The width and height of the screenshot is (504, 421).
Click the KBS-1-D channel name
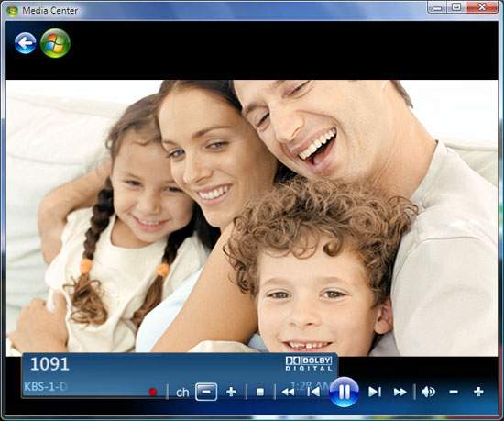[45, 386]
